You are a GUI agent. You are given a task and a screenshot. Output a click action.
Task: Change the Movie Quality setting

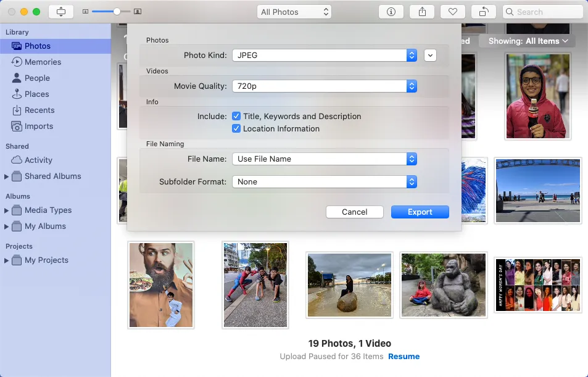[411, 86]
